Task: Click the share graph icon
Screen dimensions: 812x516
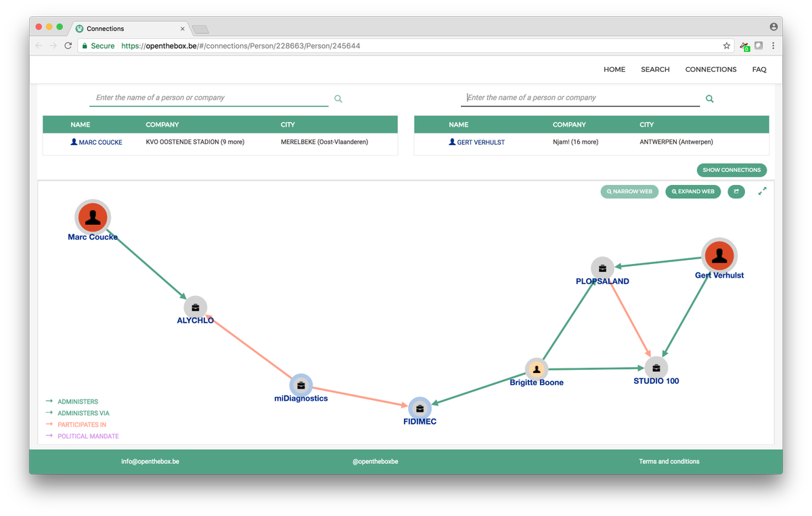Action: pyautogui.click(x=736, y=192)
